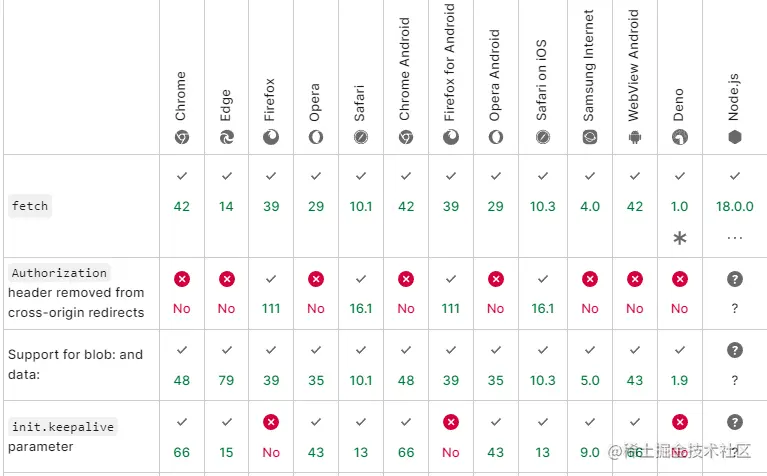Click Edge 79 cell in blob support row
Image resolution: width=767 pixels, height=476 pixels.
(226, 365)
